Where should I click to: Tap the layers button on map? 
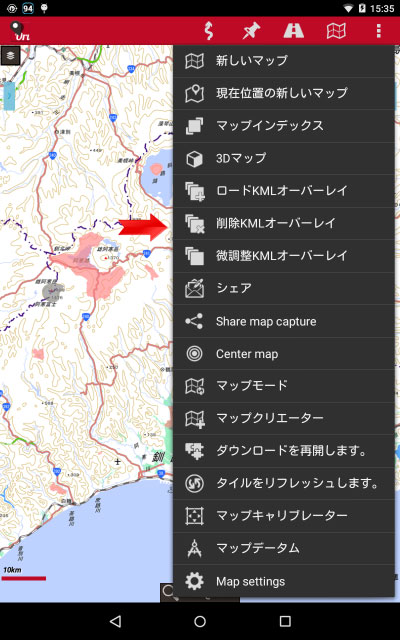coord(11,55)
